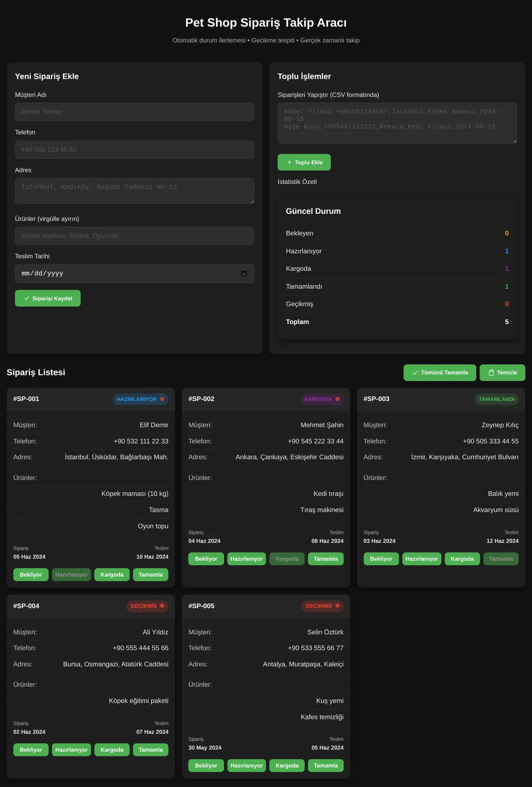Click Kargoda on order SP-002
Viewport: 532px width, 787px height.
(x=287, y=559)
